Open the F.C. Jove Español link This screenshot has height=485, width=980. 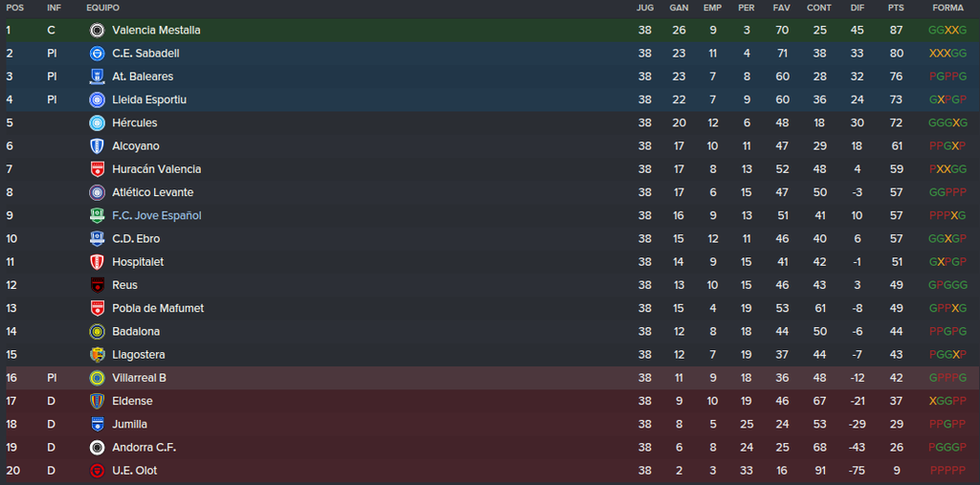click(x=157, y=215)
